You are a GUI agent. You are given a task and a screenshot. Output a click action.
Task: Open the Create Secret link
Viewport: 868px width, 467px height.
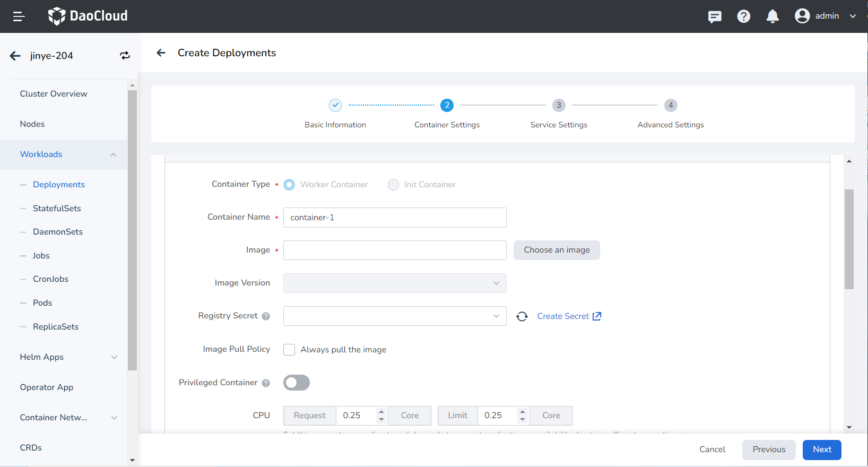point(568,316)
